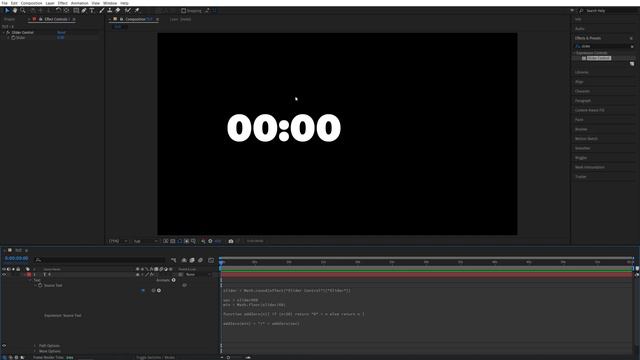Open the View menu
The image size is (640, 360).
coord(96,3)
